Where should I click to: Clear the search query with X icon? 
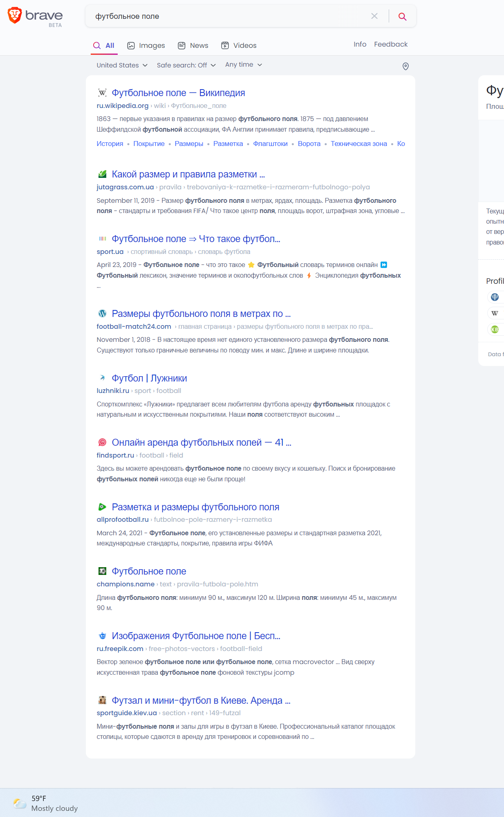[374, 16]
